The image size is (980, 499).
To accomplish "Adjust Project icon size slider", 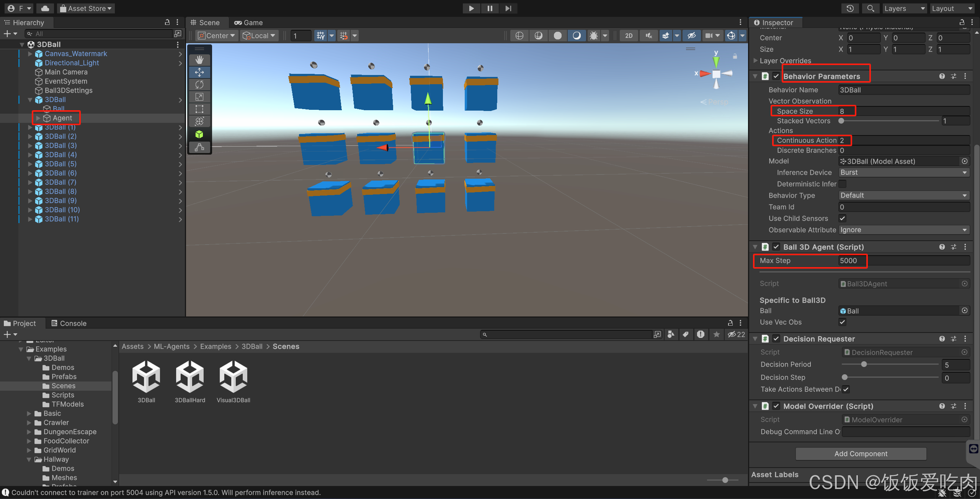I will tap(723, 480).
